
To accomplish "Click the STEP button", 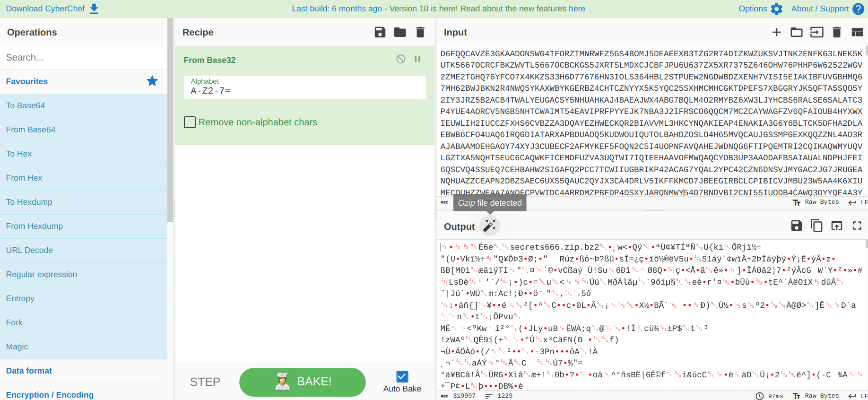I will click(x=205, y=382).
